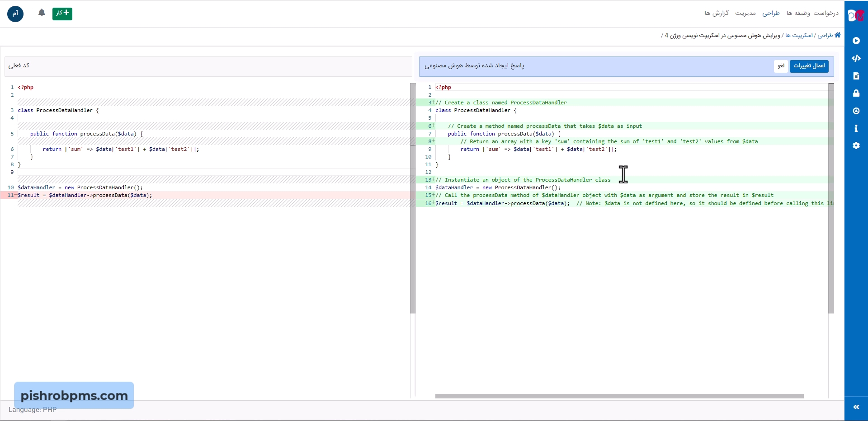Screen dimensions: 868x421
Task: Click the green '+ کار' add task button
Action: 62,14
